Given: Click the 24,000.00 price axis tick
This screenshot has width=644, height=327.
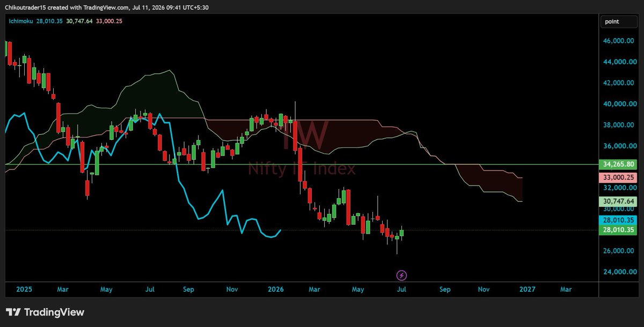Looking at the screenshot, I should pos(620,272).
